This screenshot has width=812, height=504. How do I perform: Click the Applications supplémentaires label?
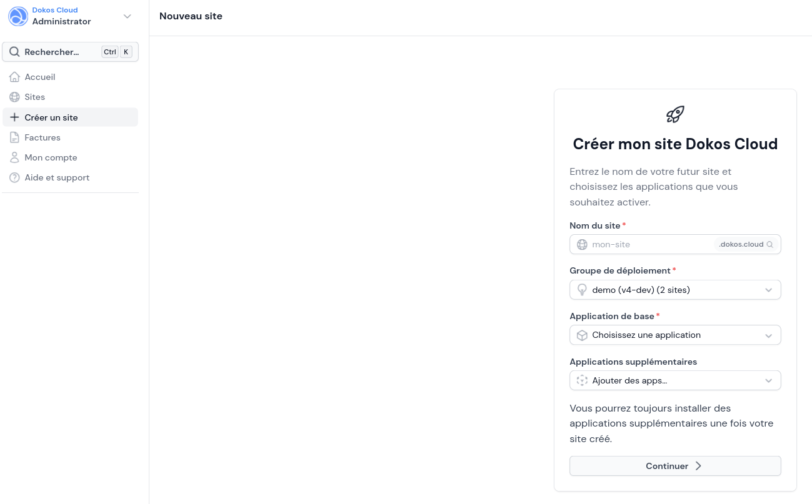[633, 362]
